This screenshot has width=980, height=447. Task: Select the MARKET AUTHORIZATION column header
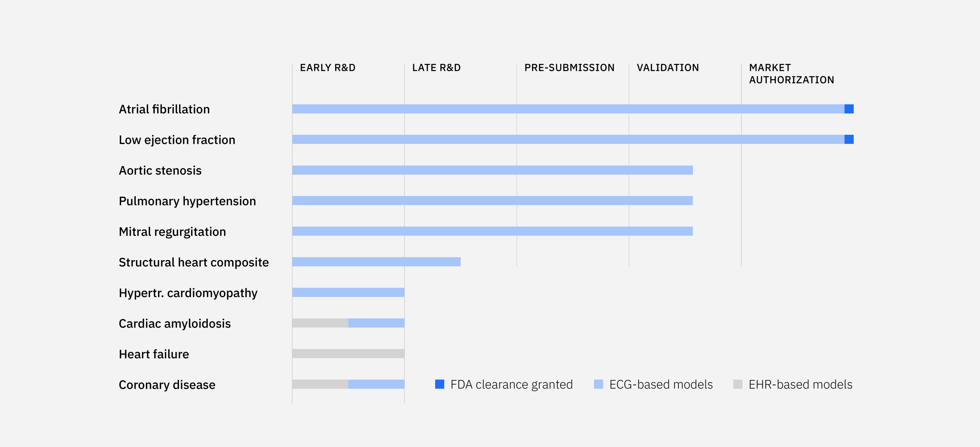[x=791, y=74]
